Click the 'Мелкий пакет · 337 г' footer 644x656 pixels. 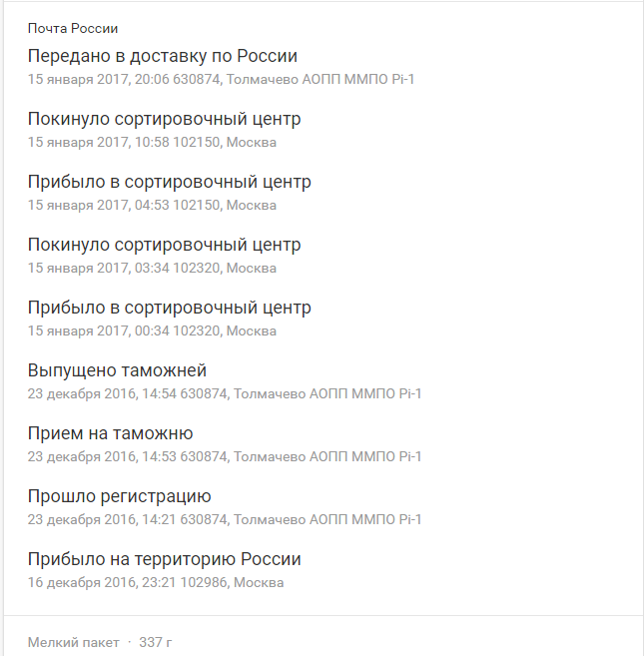point(100,642)
